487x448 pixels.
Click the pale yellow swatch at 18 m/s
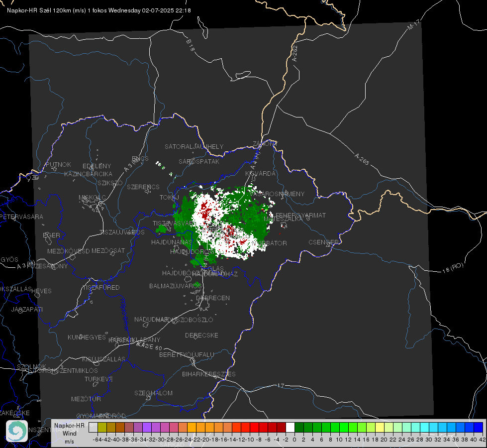(x=380, y=428)
